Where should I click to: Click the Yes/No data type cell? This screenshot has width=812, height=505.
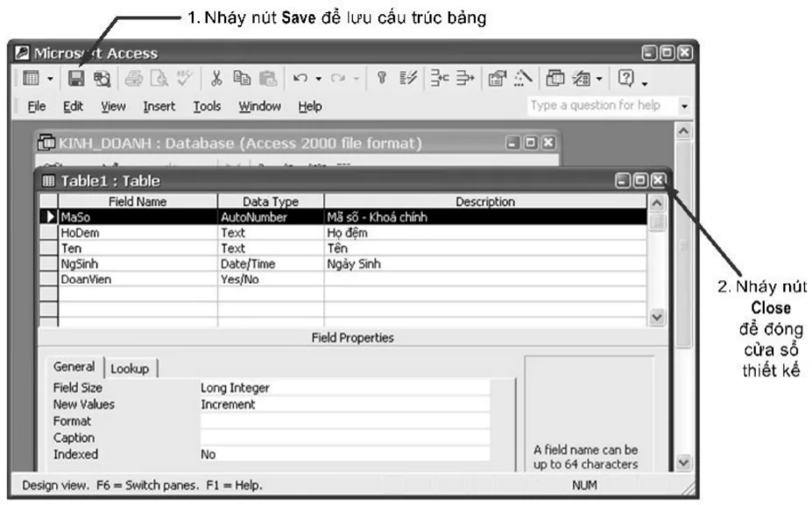[271, 279]
